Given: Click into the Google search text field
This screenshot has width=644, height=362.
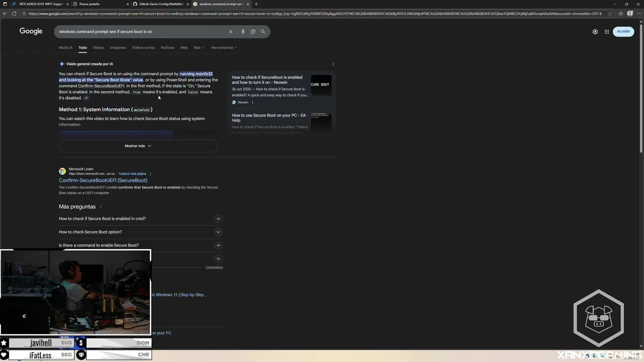Looking at the screenshot, I should (x=141, y=32).
